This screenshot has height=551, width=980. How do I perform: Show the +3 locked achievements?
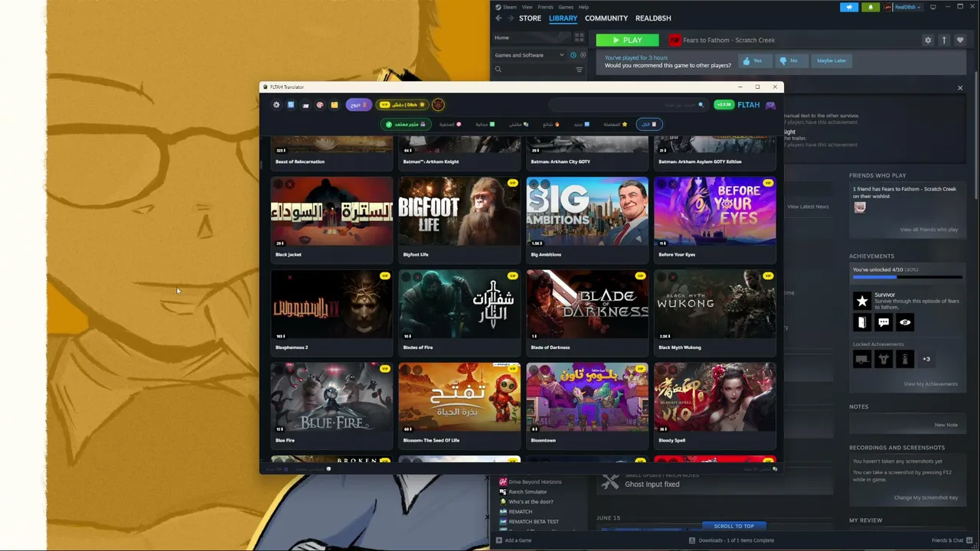tap(926, 359)
